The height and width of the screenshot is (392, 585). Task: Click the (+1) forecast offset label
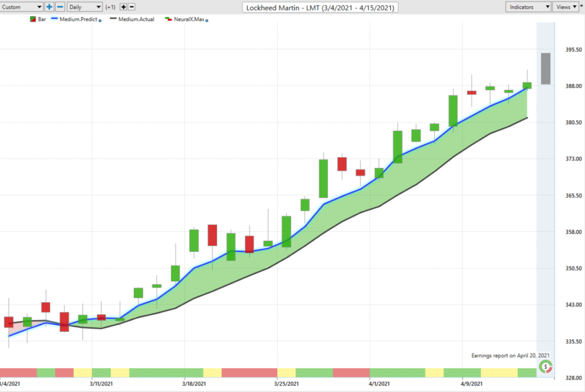pyautogui.click(x=110, y=7)
